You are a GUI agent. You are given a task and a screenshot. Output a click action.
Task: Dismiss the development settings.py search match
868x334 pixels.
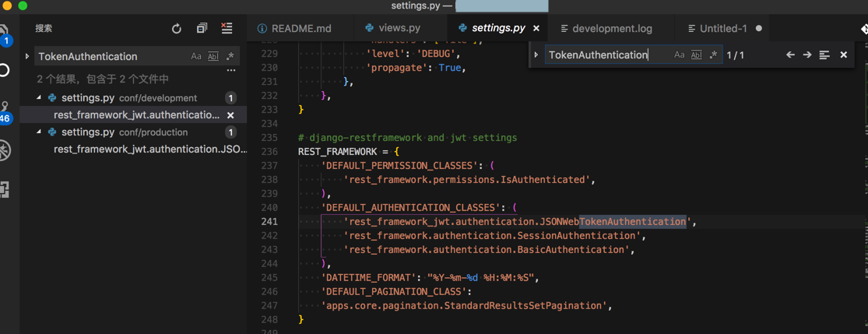tap(230, 115)
